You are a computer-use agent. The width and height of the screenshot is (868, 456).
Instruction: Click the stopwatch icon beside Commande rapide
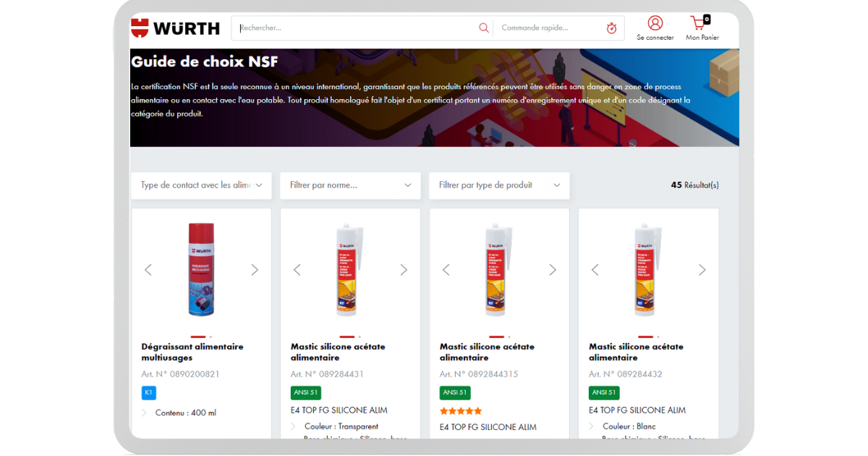(611, 28)
